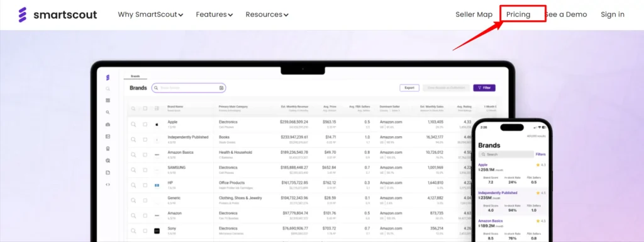Click the magnifier icon in the Apple row

(x=133, y=124)
